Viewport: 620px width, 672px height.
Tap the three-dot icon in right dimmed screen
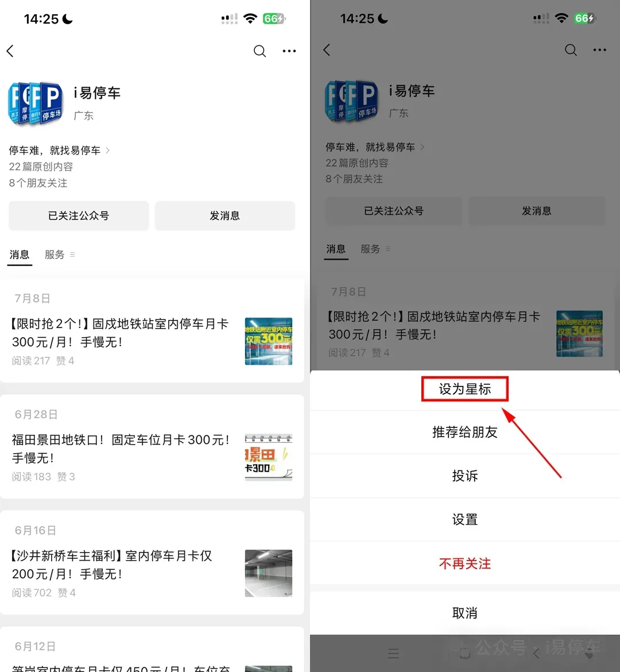[599, 50]
